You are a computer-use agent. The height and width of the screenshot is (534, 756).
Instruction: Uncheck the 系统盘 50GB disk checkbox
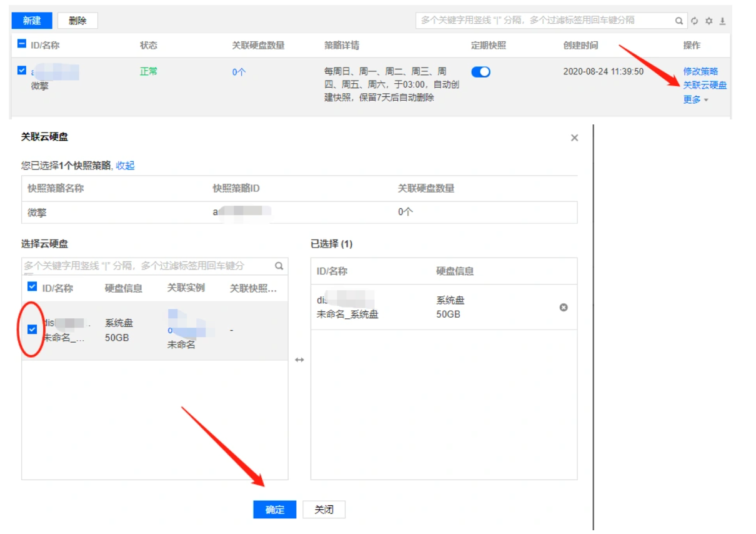[x=32, y=329]
